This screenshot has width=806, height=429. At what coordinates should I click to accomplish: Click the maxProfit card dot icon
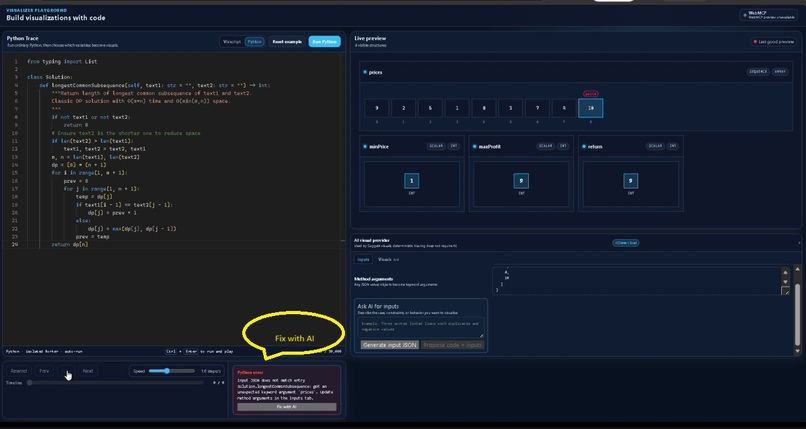point(474,146)
